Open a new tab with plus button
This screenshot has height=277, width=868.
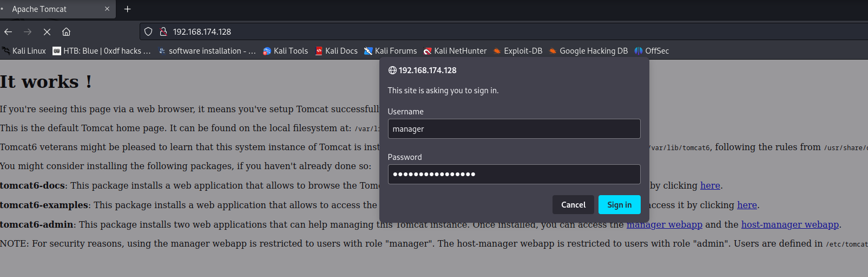pos(128,9)
